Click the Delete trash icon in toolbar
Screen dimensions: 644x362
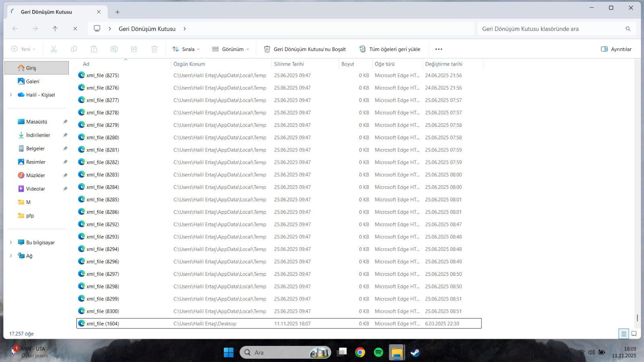[154, 49]
